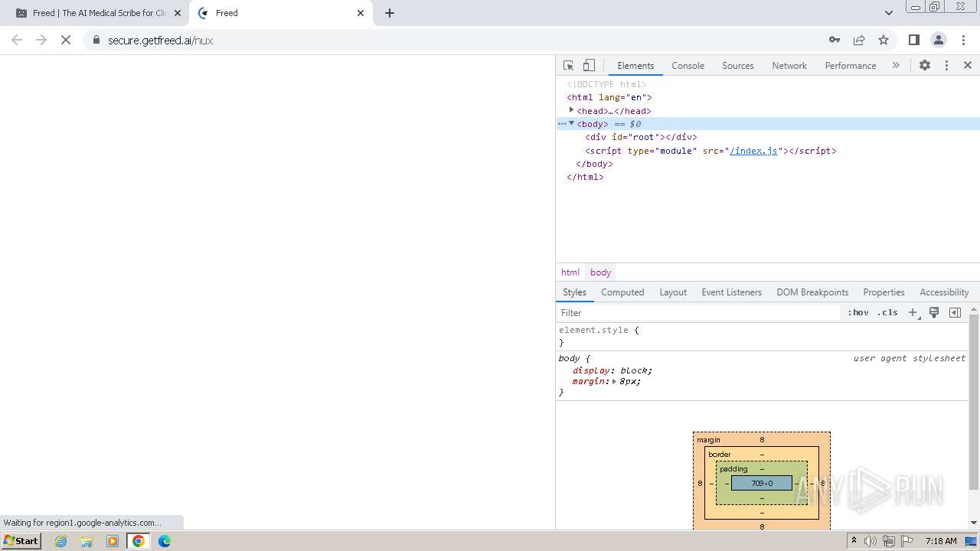Open the Layout pane tab
This screenshot has height=551, width=980.
point(673,292)
